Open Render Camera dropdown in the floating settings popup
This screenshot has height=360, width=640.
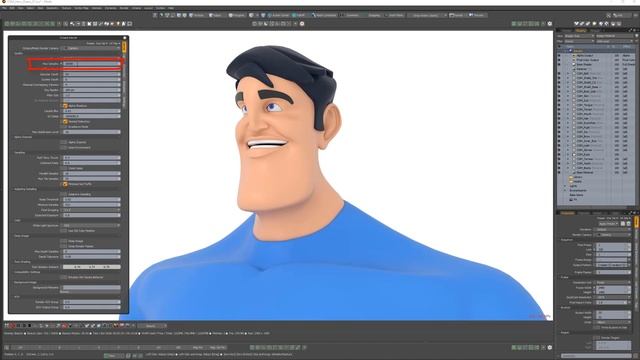tap(91, 48)
